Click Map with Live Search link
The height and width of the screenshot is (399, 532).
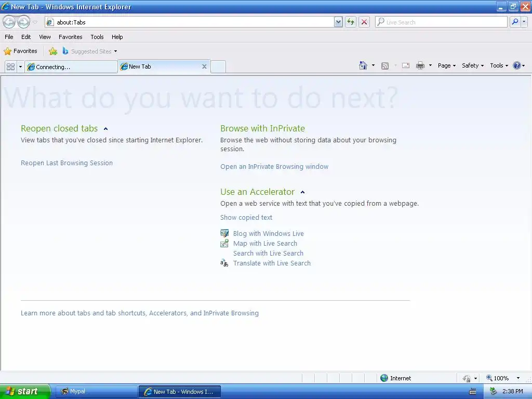pyautogui.click(x=265, y=243)
